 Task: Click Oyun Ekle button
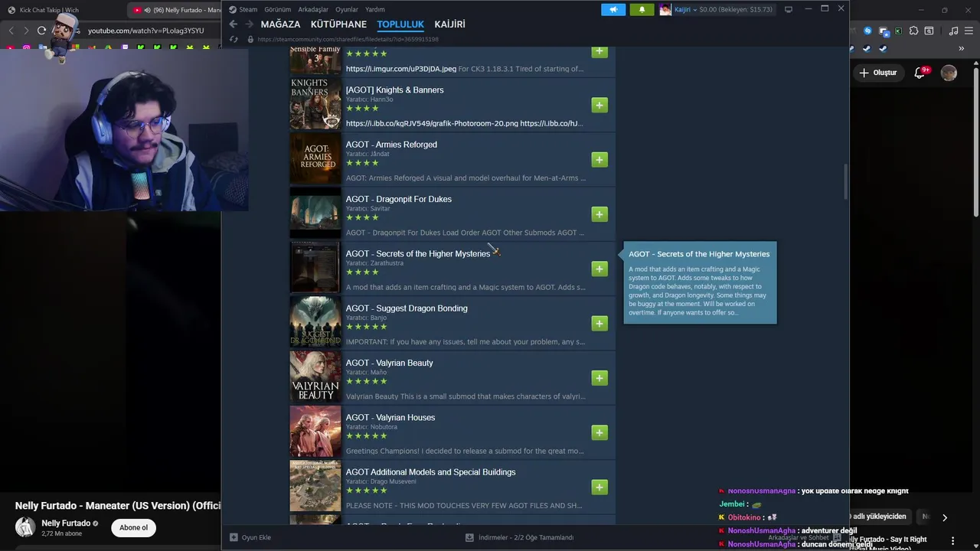[x=250, y=537]
